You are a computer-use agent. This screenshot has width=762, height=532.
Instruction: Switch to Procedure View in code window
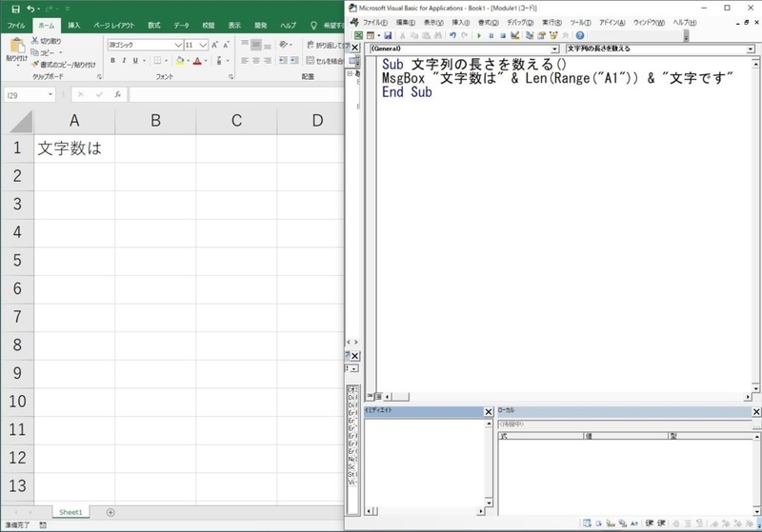(371, 397)
